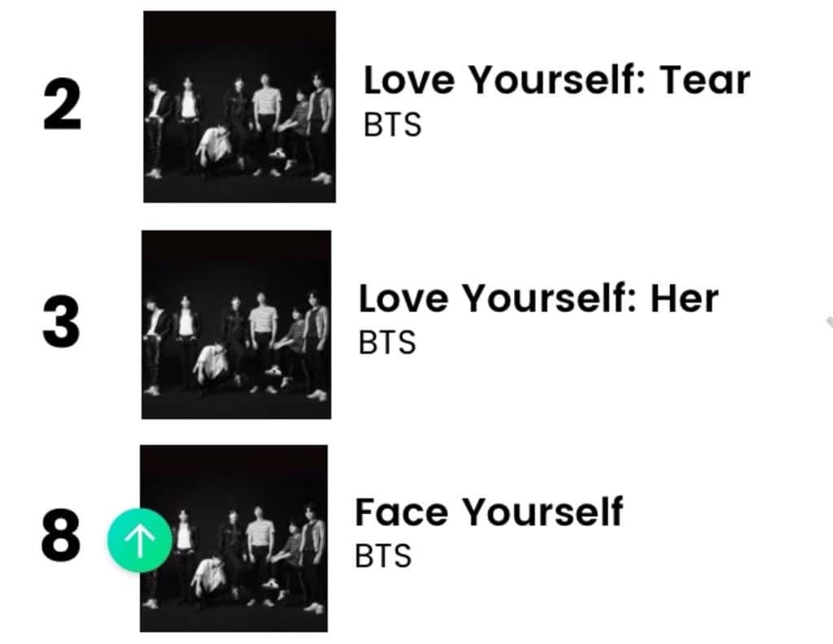This screenshot has height=644, width=833.
Task: Select BTS artist under Love Yourself: Her
Action: coord(387,342)
